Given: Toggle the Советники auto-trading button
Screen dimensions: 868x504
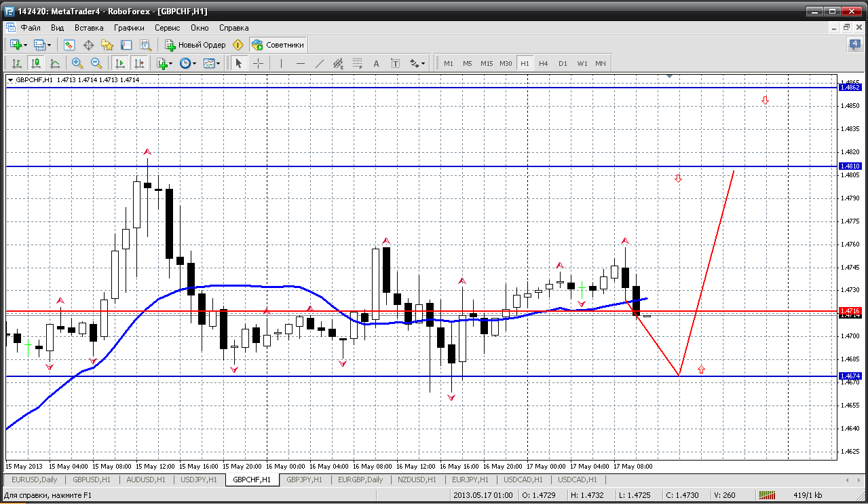Looking at the screenshot, I should tap(278, 45).
